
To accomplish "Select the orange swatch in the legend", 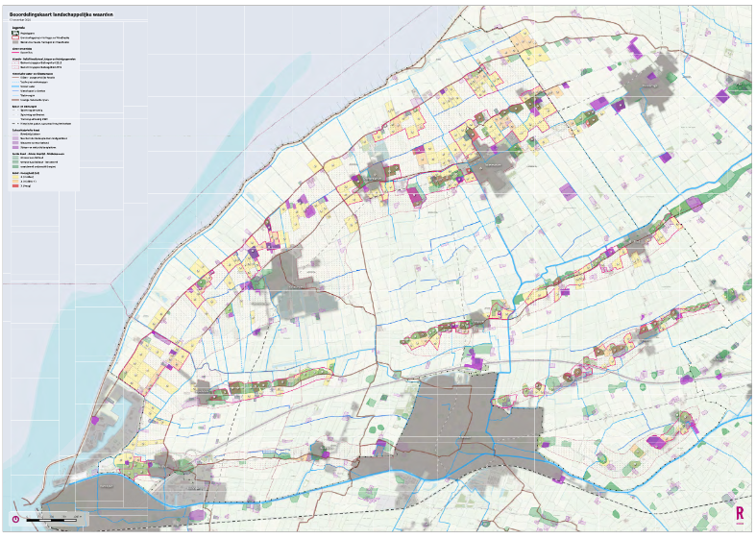I will point(15,180).
